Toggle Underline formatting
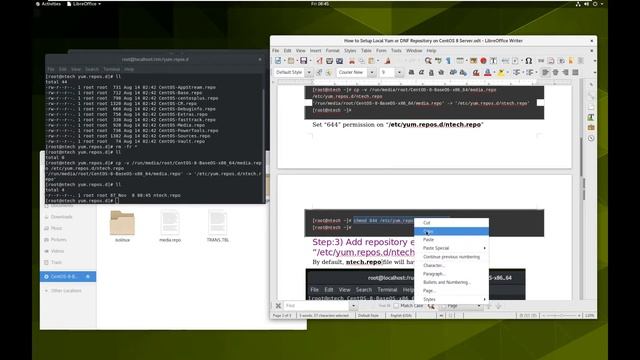Image resolution: width=640 pixels, height=360 pixels. click(431, 73)
